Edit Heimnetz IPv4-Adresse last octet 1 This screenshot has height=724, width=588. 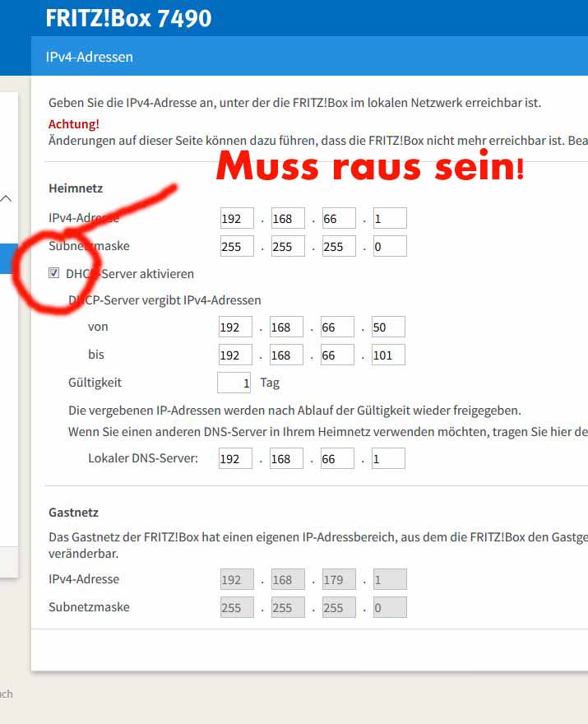click(390, 218)
